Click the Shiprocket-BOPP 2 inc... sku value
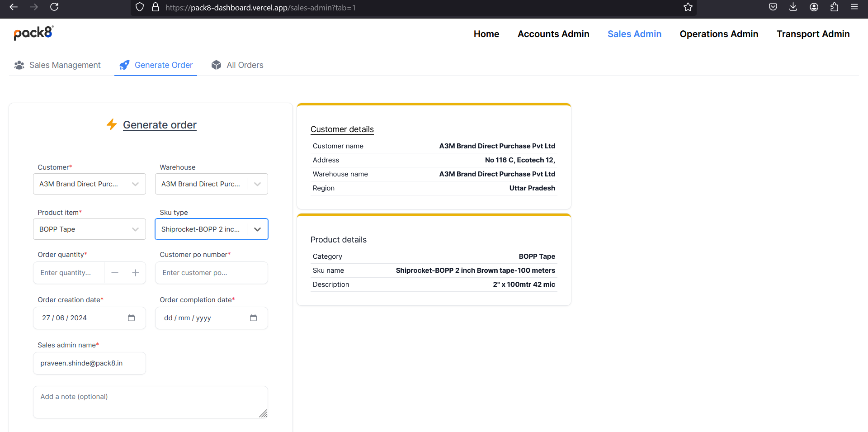The width and height of the screenshot is (868, 432). tap(201, 229)
